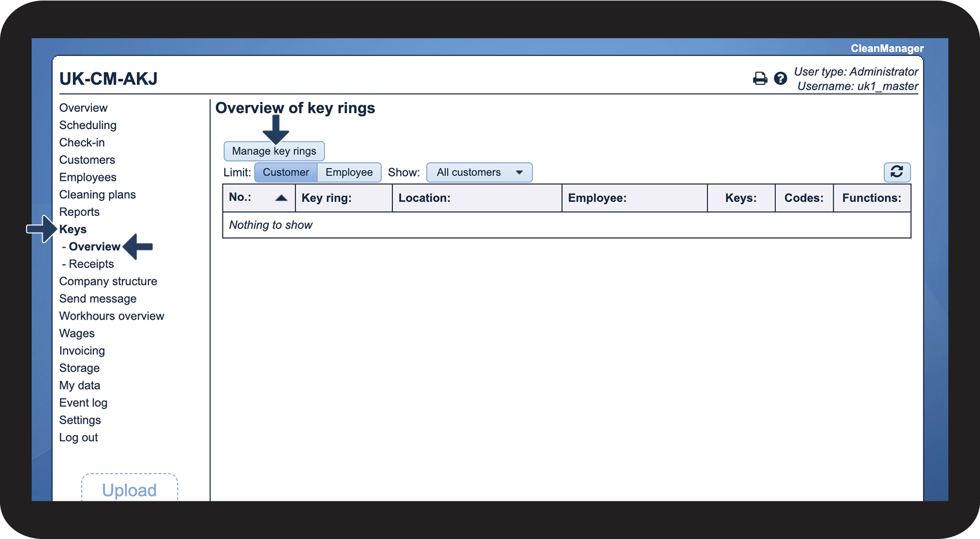The width and height of the screenshot is (980, 539).
Task: View the Event log
Action: pos(83,402)
